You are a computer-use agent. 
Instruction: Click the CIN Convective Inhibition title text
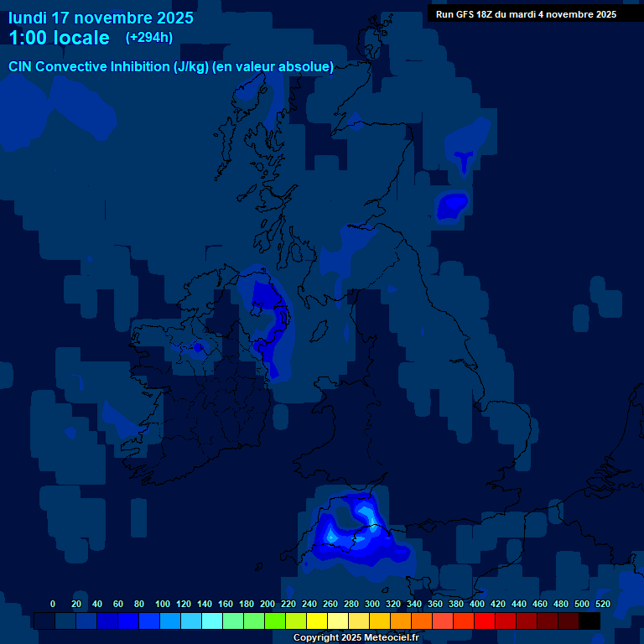tap(171, 67)
